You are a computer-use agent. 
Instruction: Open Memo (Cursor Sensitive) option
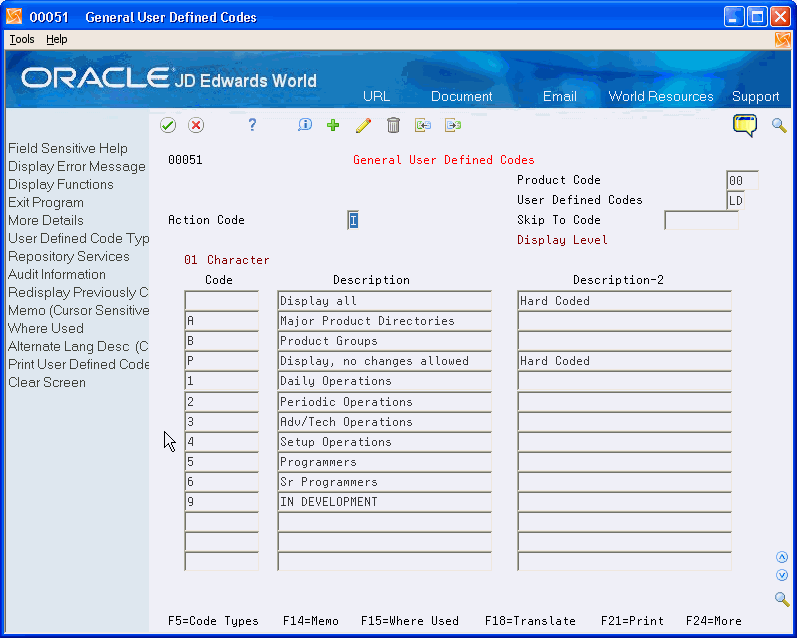(x=78, y=311)
